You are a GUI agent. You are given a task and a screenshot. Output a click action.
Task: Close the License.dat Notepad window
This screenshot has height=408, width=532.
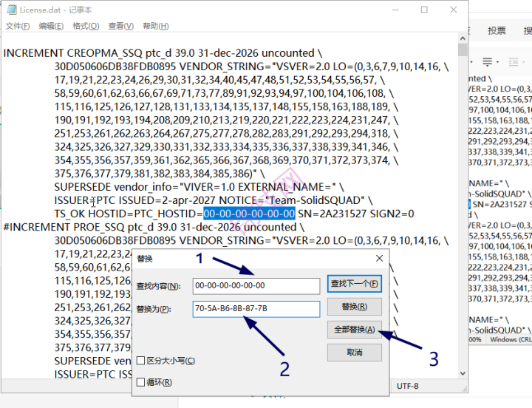coord(453,10)
